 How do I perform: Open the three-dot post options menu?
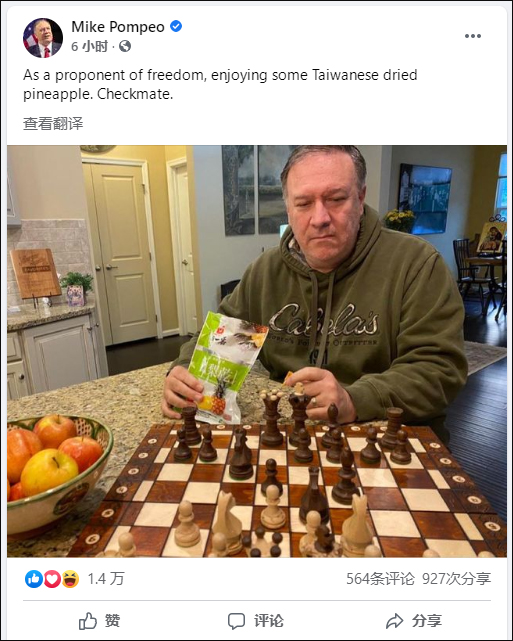click(x=473, y=36)
